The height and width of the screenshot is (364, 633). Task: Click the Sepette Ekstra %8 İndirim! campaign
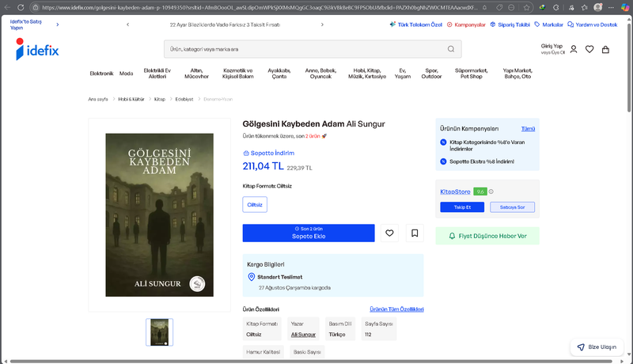point(482,161)
